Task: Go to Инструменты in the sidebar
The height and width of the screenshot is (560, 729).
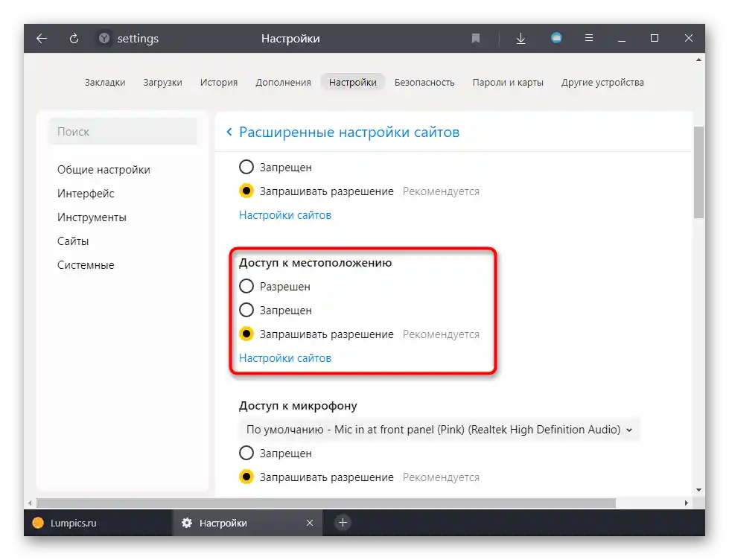Action: [92, 217]
